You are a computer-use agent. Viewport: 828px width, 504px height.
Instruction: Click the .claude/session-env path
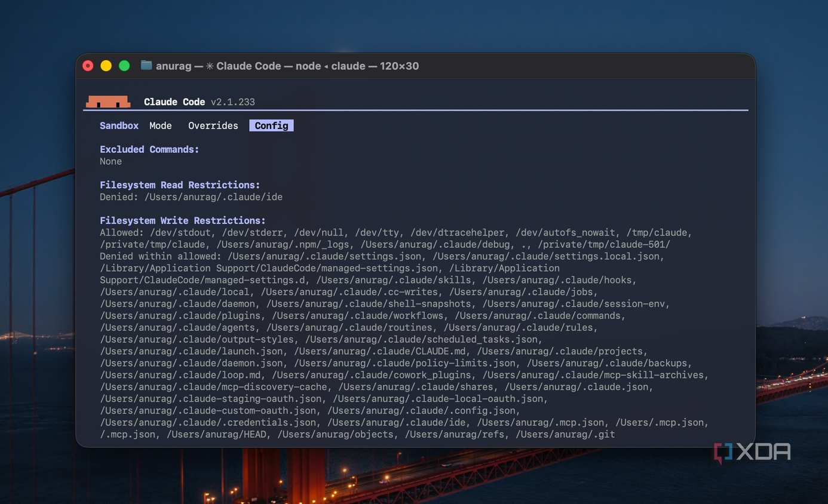(x=574, y=304)
